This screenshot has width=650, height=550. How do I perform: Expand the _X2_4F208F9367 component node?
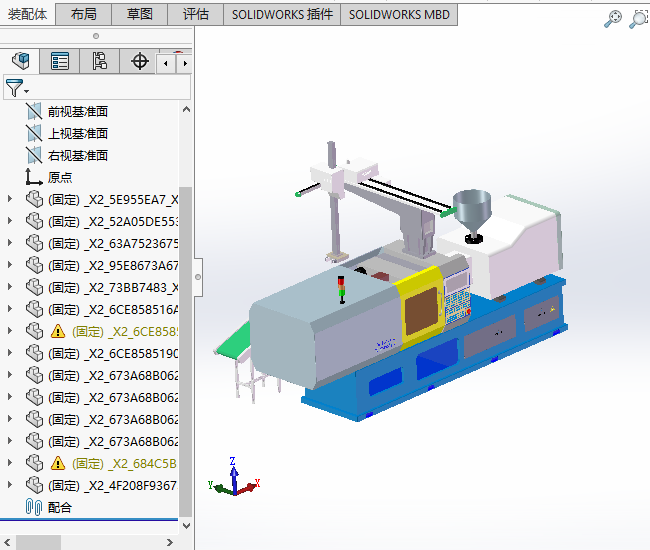click(10, 485)
